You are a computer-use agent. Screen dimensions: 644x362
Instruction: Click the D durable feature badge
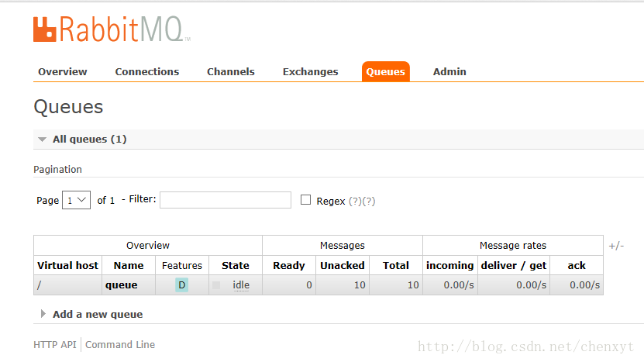[x=181, y=285]
